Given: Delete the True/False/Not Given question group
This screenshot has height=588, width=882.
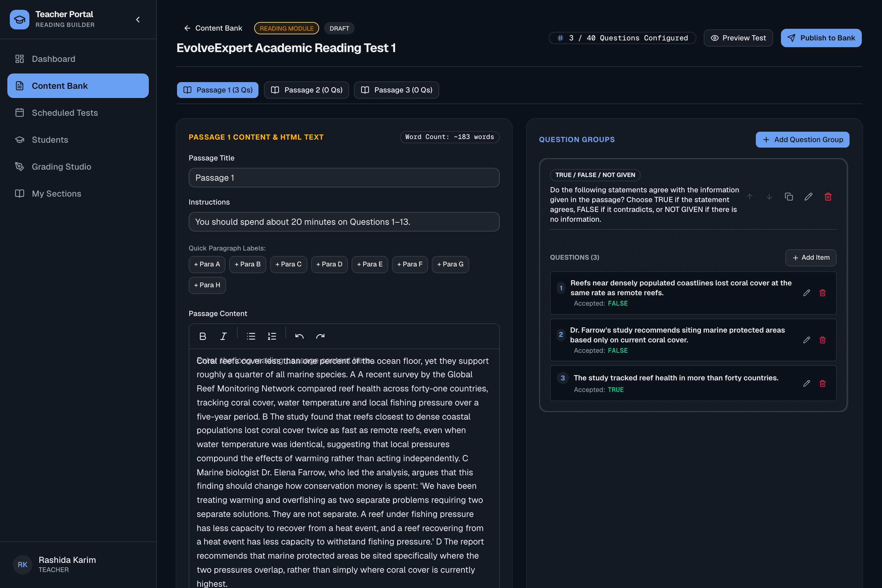Looking at the screenshot, I should tap(828, 197).
